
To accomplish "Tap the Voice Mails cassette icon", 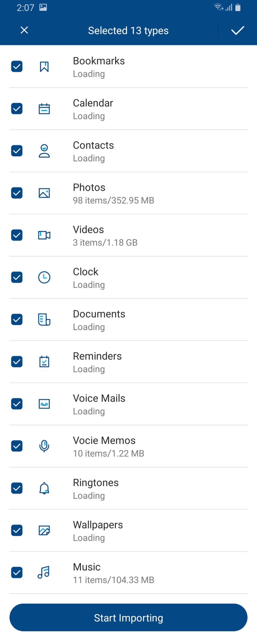I will 44,404.
